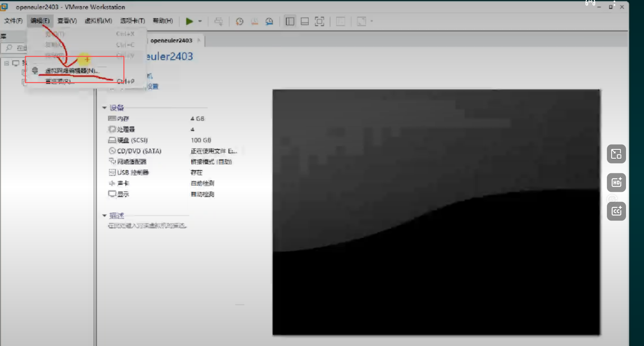Click the 存在 USB controller value
The height and width of the screenshot is (346, 644).
197,172
